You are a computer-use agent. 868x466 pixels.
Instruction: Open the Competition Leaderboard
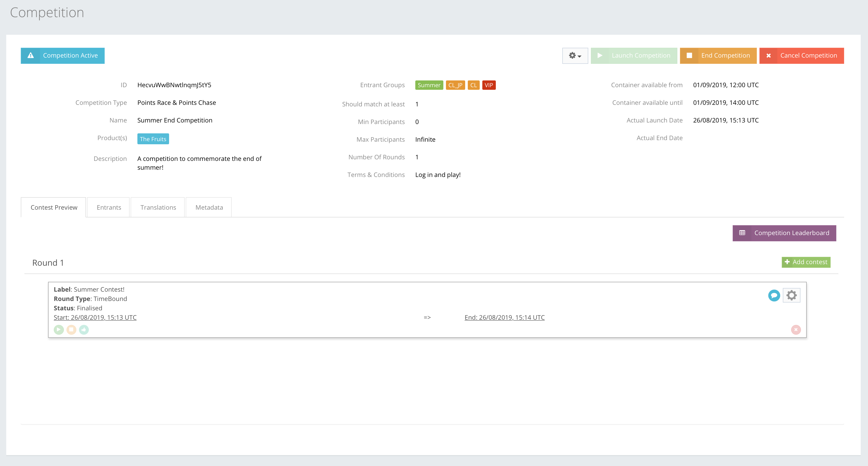click(x=784, y=233)
